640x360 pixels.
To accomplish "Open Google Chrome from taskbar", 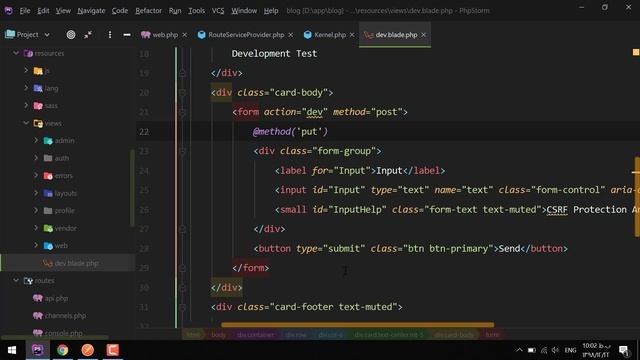I will [62, 350].
